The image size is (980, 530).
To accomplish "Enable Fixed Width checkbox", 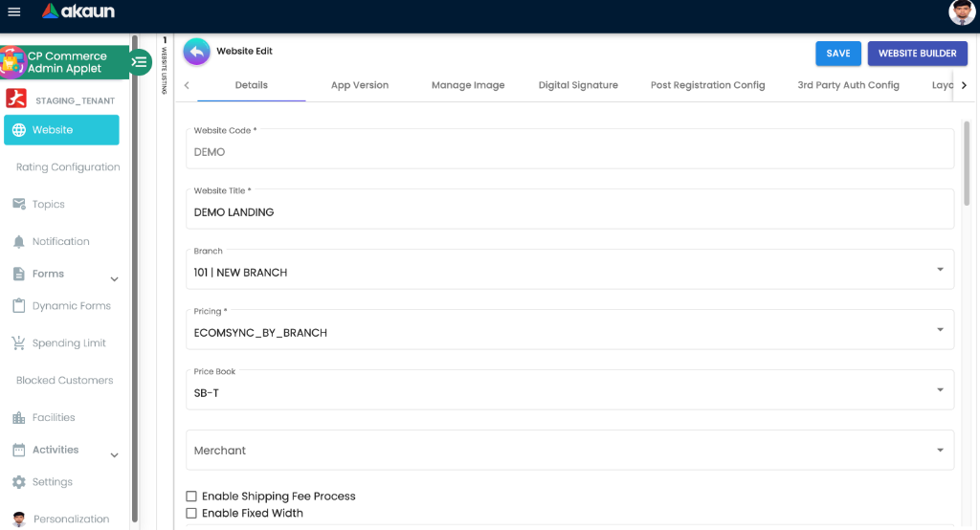I will pyautogui.click(x=191, y=513).
